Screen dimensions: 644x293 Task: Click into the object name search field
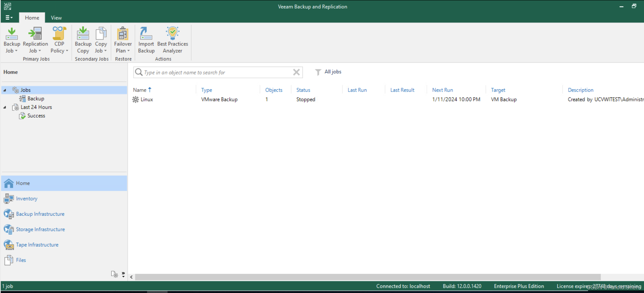pyautogui.click(x=217, y=72)
